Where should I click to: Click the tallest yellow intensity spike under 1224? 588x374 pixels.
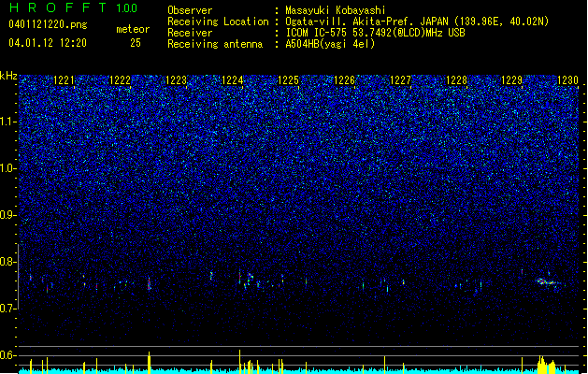point(239,362)
